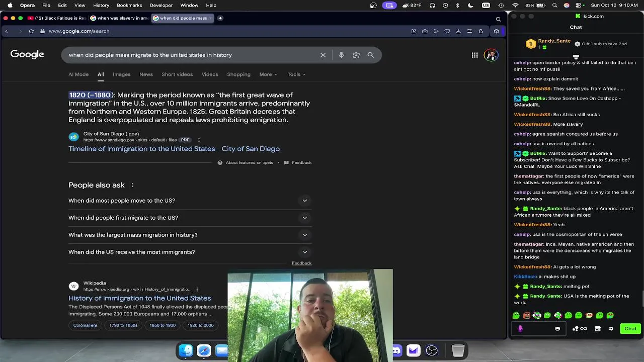Open Opera extensions cube icon

tap(497, 31)
